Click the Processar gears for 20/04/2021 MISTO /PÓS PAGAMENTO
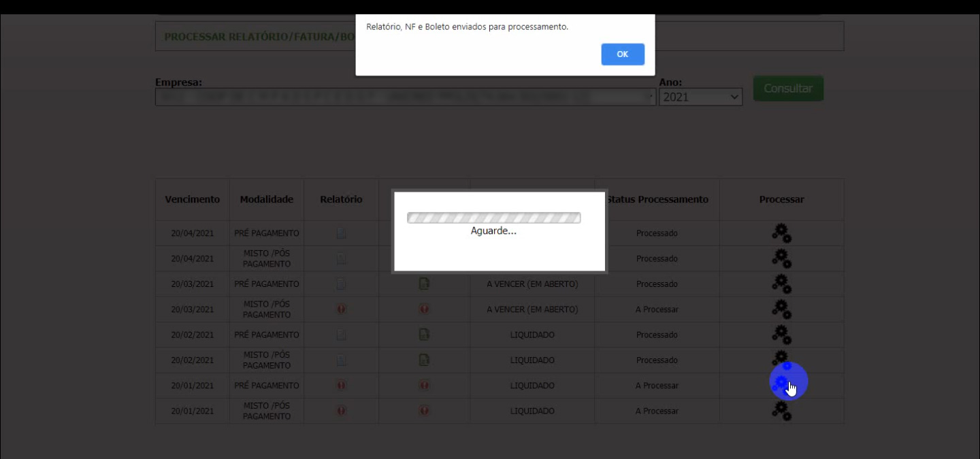The width and height of the screenshot is (980, 459). click(781, 258)
